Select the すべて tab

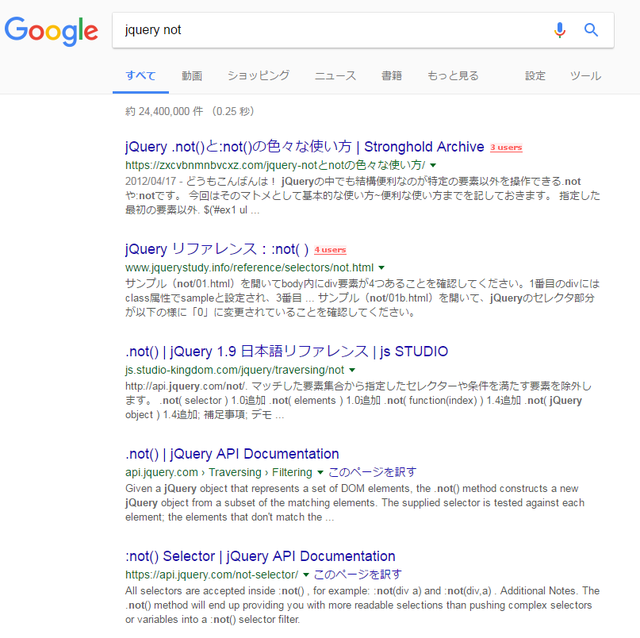click(x=140, y=76)
